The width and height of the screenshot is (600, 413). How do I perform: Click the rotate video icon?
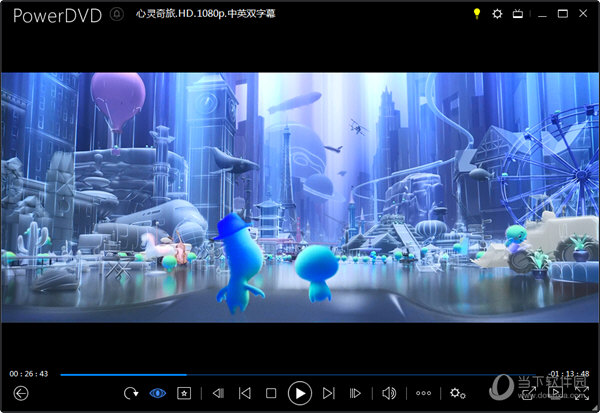[131, 393]
